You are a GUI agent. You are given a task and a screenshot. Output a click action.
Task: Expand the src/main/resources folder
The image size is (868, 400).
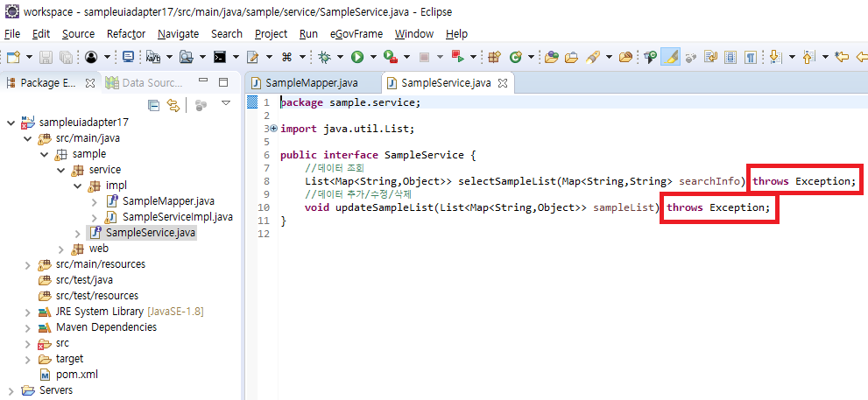[27, 264]
